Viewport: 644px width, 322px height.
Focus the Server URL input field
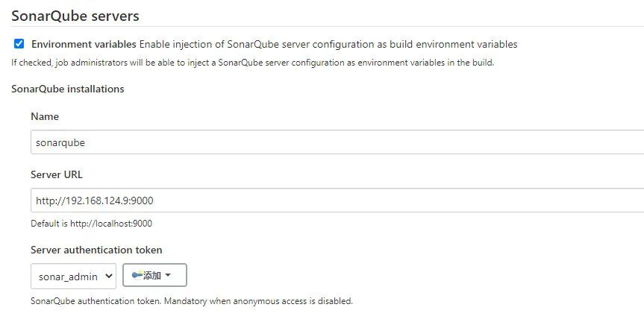pos(336,201)
